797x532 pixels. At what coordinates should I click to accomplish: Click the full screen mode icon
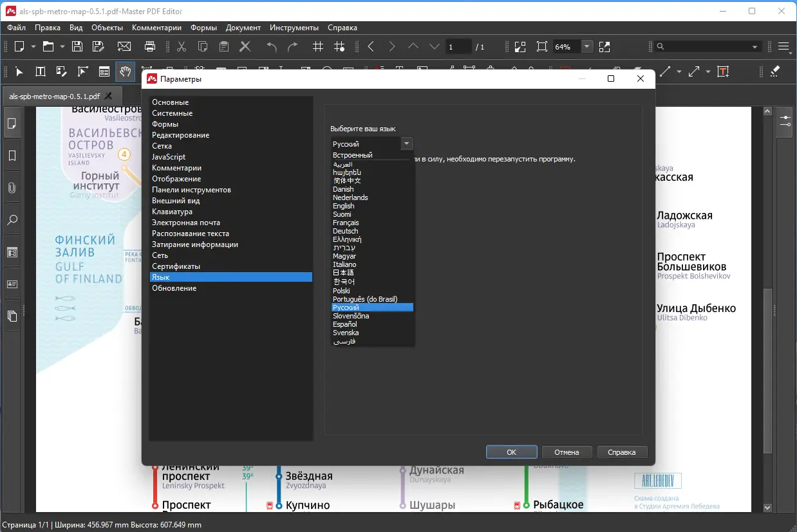coord(604,46)
